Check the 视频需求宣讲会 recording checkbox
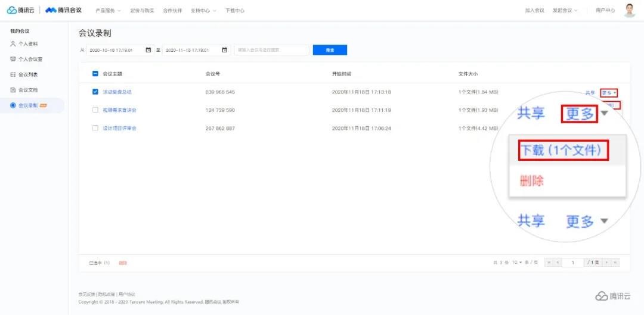Viewport: 644px width, 315px height. click(x=95, y=110)
